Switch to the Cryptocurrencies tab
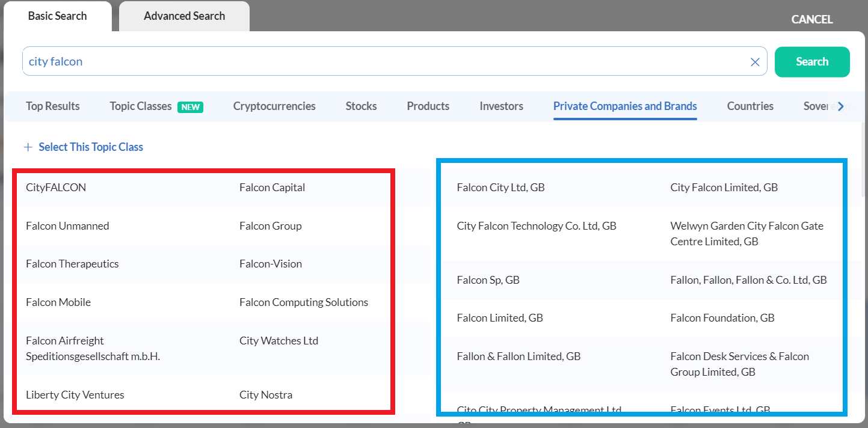868x428 pixels. click(274, 106)
